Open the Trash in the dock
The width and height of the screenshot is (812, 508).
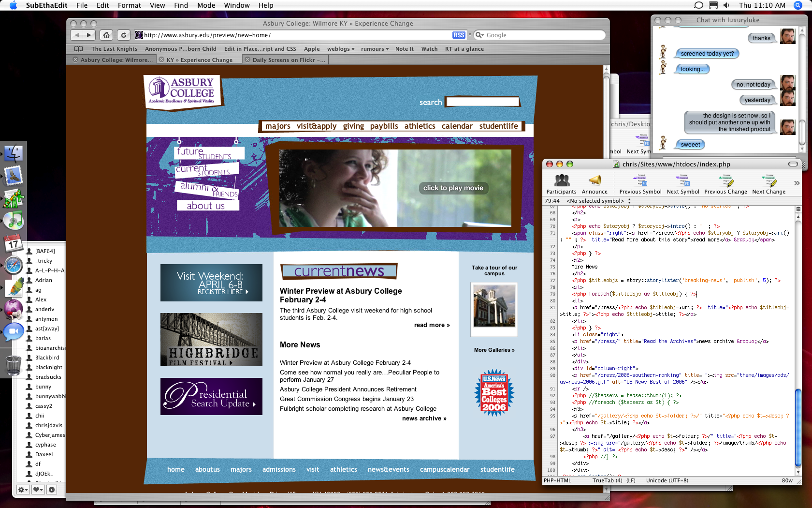14,365
